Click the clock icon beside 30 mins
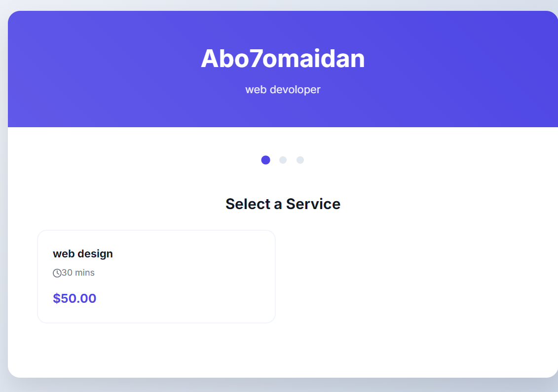 tap(57, 273)
